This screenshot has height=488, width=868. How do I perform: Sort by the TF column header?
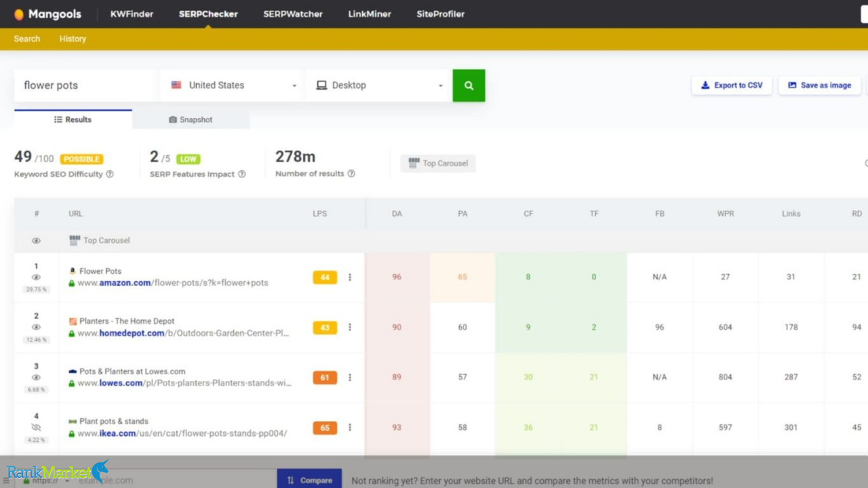click(x=594, y=213)
